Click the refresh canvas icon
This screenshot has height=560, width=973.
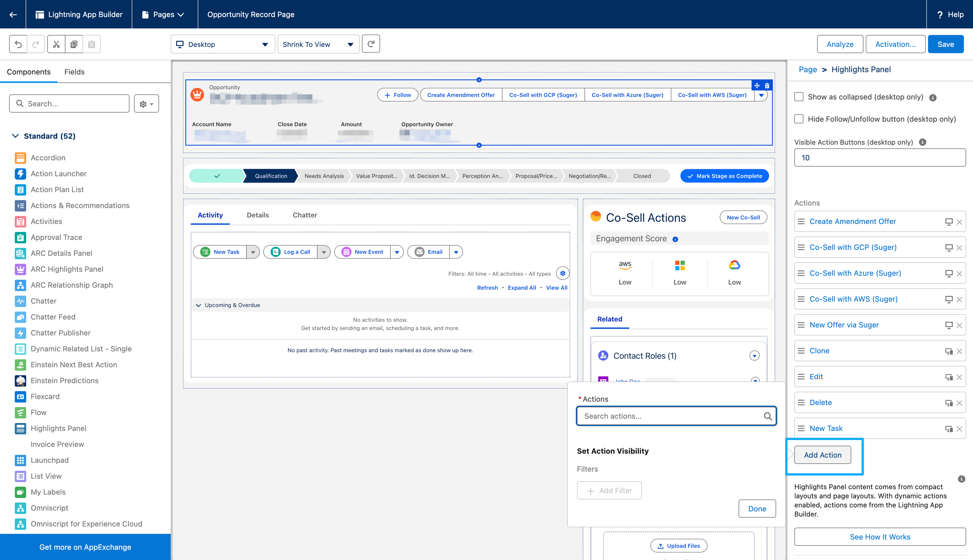coord(371,44)
